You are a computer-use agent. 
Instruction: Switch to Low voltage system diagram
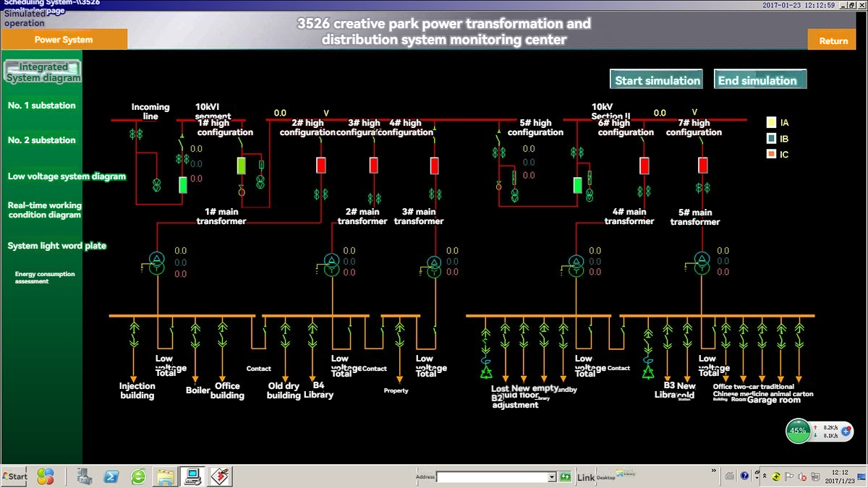click(x=67, y=176)
